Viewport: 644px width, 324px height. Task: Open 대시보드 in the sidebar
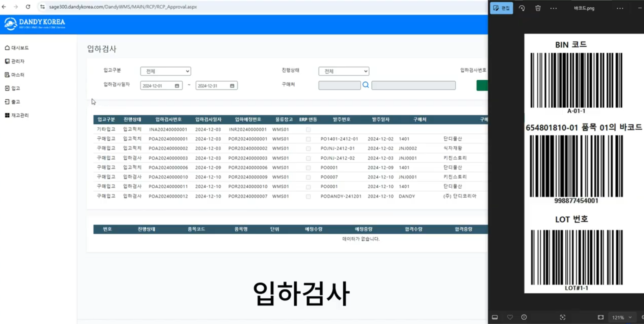point(17,48)
